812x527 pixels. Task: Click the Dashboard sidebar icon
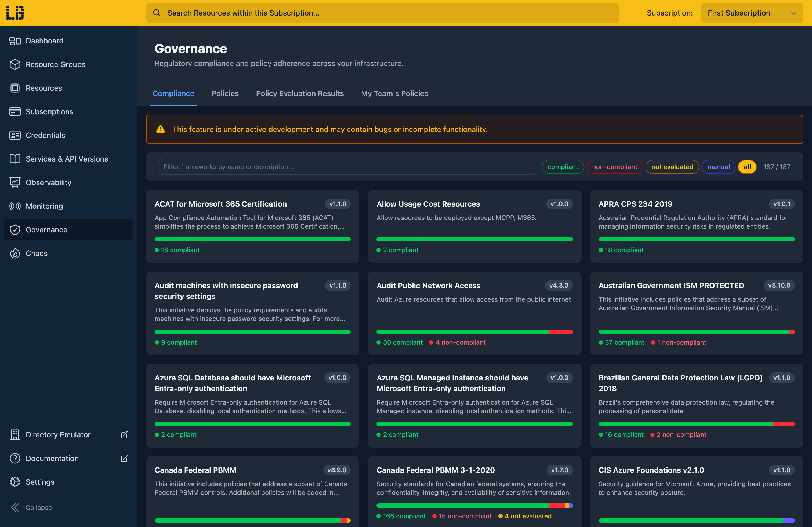(x=15, y=41)
